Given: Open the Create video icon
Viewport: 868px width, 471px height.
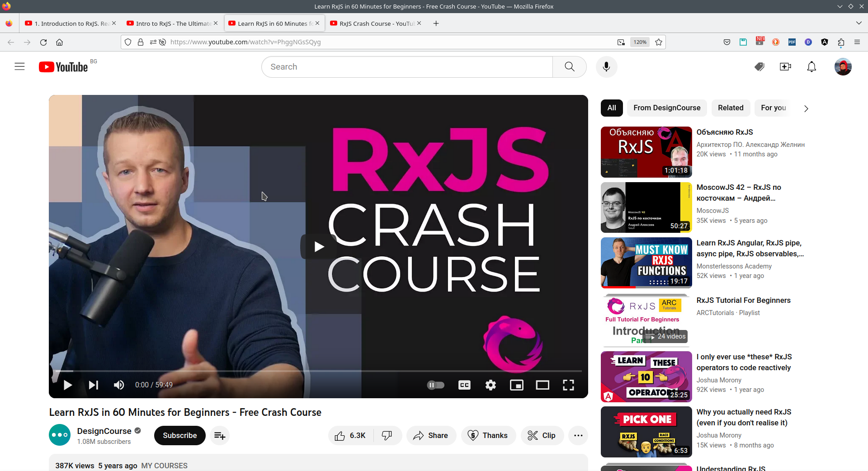Looking at the screenshot, I should click(786, 67).
